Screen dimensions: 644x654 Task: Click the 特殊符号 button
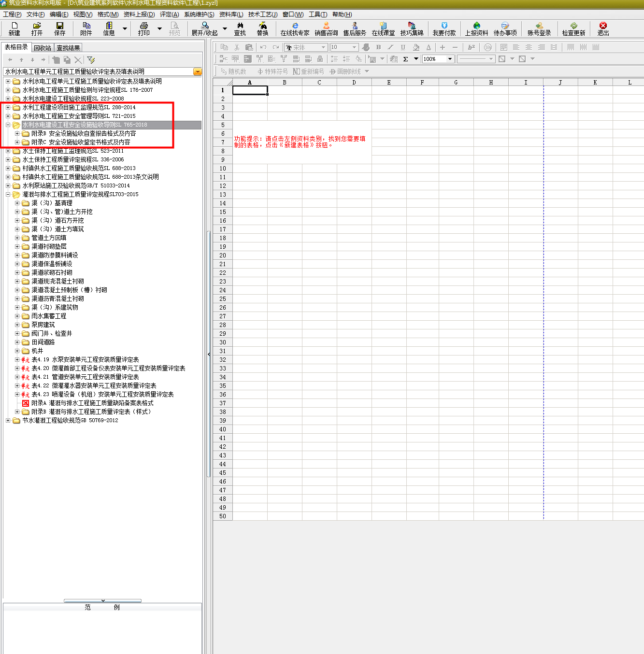(272, 71)
